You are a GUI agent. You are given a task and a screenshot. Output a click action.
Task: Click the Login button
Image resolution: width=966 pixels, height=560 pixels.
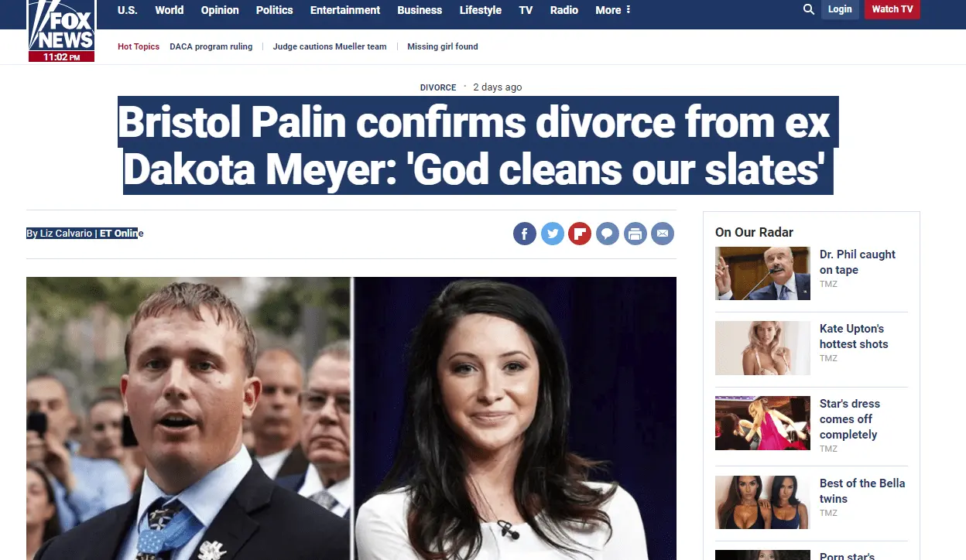tap(840, 9)
